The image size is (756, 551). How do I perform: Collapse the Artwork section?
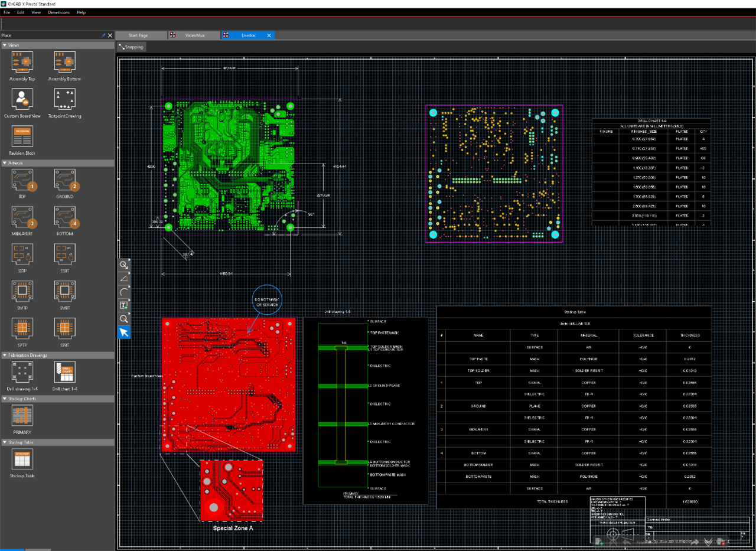[5, 163]
